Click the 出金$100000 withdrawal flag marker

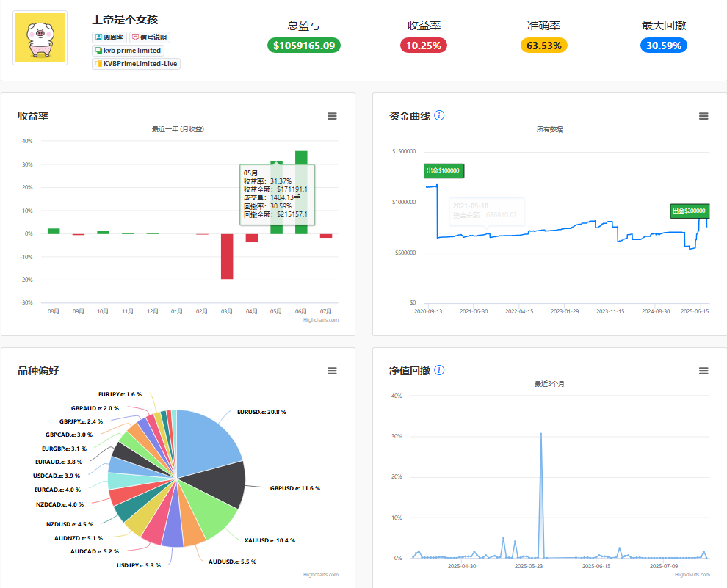444,170
